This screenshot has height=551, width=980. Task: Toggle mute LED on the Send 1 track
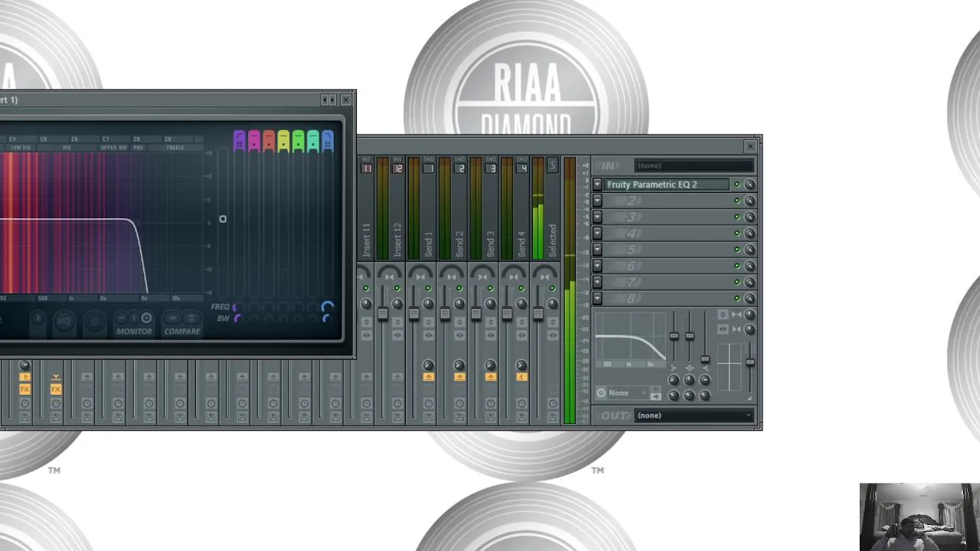click(428, 289)
